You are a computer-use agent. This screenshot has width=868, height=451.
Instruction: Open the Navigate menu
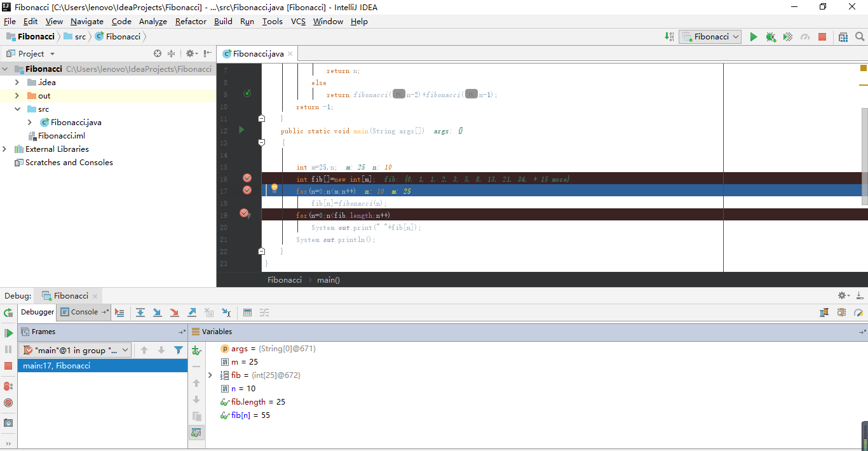click(87, 21)
